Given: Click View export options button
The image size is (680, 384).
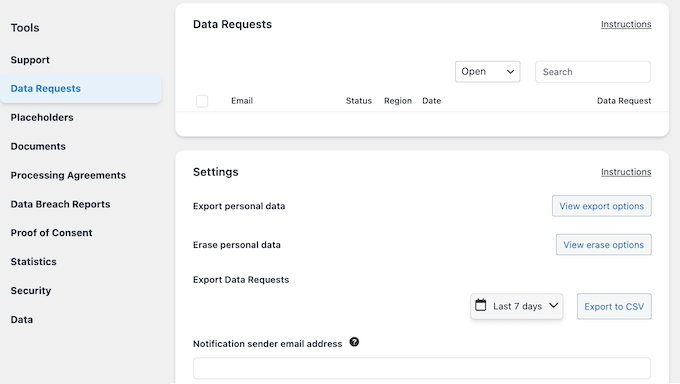Looking at the screenshot, I should pyautogui.click(x=602, y=206).
